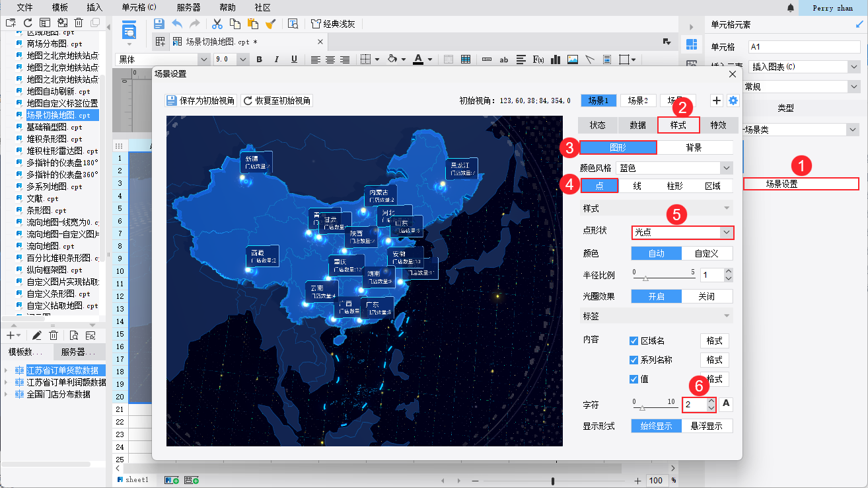868x488 pixels.
Task: Click the character style 'A' button
Action: [726, 404]
